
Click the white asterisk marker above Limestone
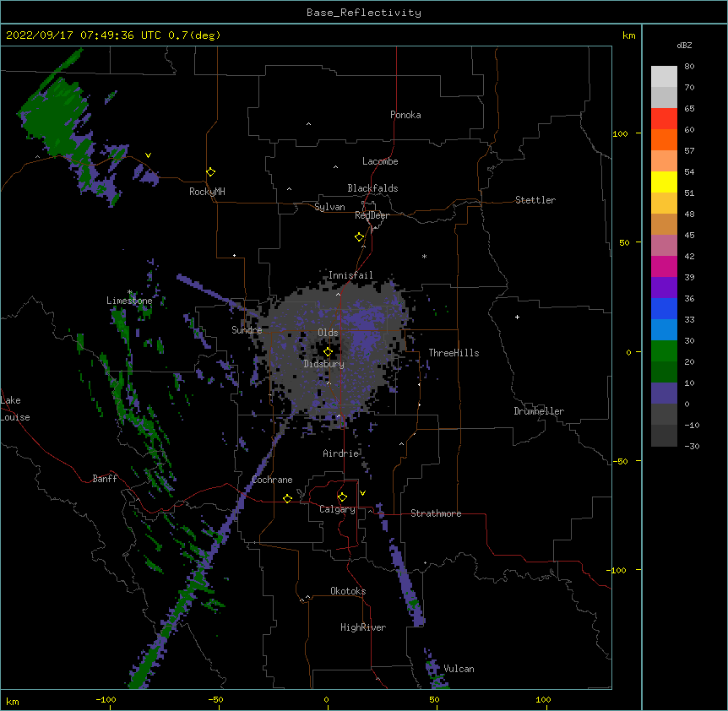pyautogui.click(x=130, y=292)
